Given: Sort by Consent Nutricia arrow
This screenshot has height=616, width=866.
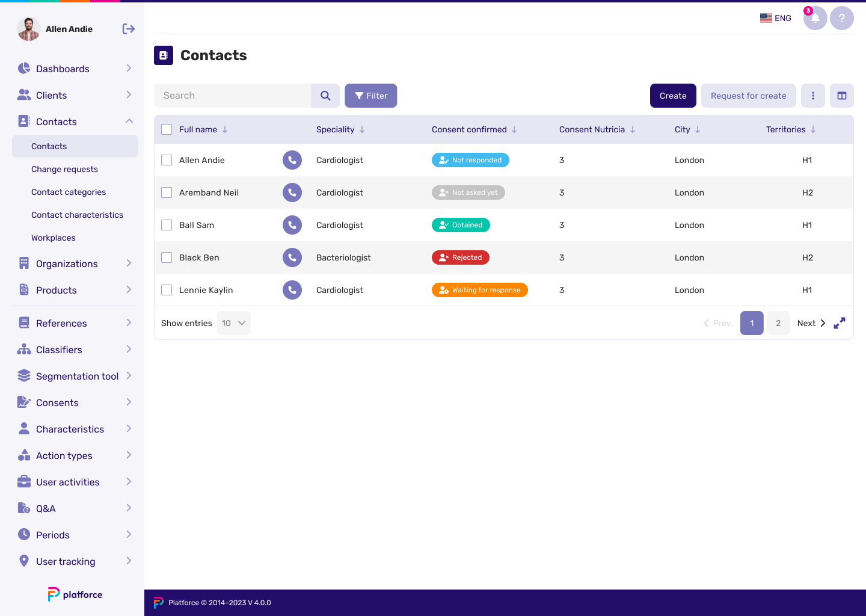Looking at the screenshot, I should (633, 129).
